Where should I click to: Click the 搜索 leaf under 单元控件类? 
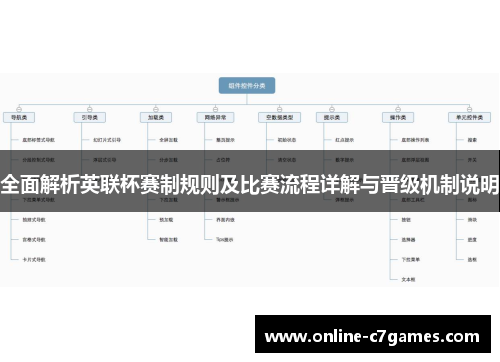click(x=472, y=140)
